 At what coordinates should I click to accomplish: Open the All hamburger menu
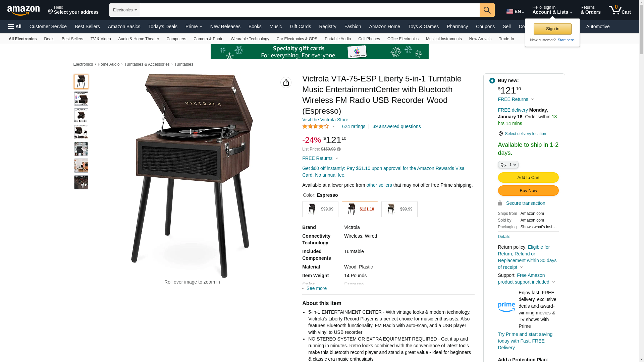point(15,26)
